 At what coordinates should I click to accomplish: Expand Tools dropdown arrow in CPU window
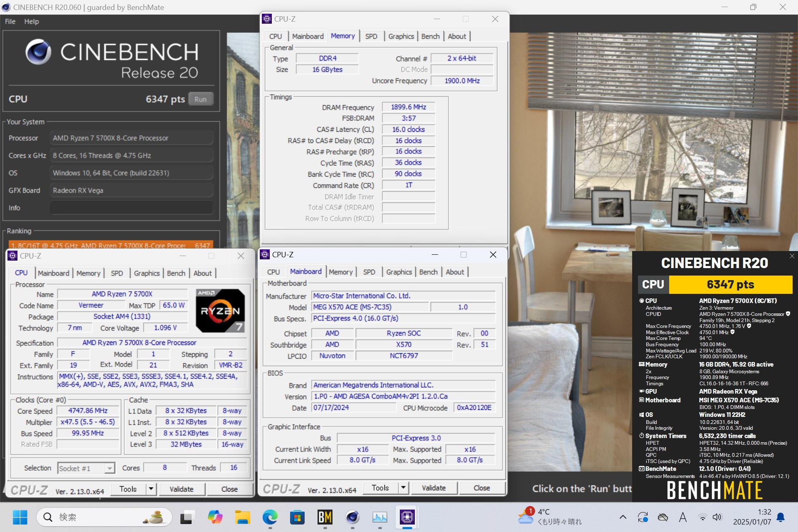(x=151, y=489)
